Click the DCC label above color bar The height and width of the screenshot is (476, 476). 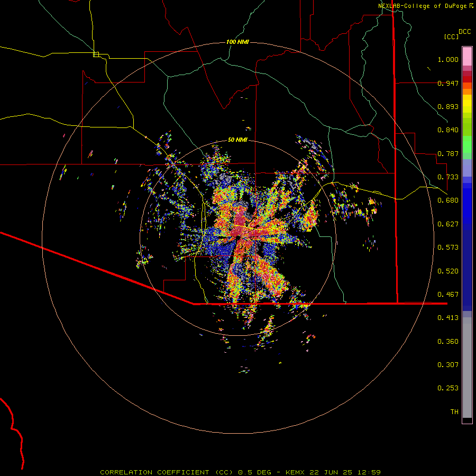[x=464, y=32]
